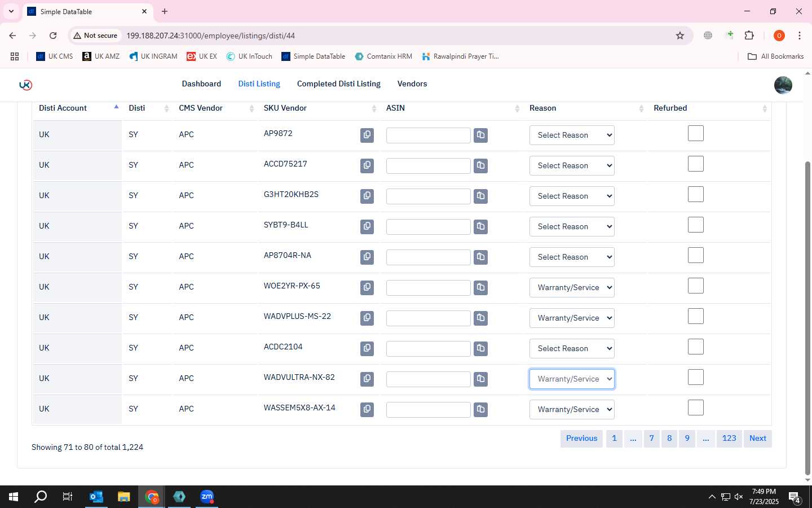Copy SKU ACDC2104 with copy icon
This screenshot has width=812, height=508.
[x=367, y=348]
